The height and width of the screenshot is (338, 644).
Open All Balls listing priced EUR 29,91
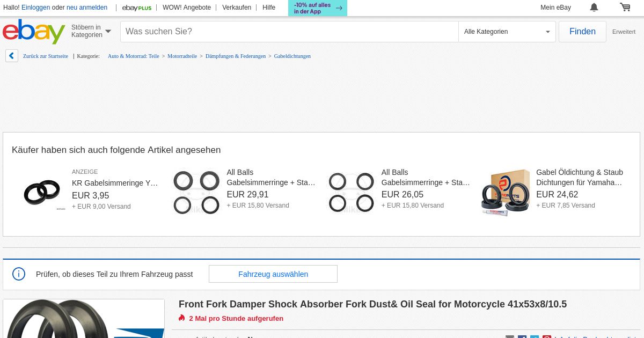click(x=271, y=178)
